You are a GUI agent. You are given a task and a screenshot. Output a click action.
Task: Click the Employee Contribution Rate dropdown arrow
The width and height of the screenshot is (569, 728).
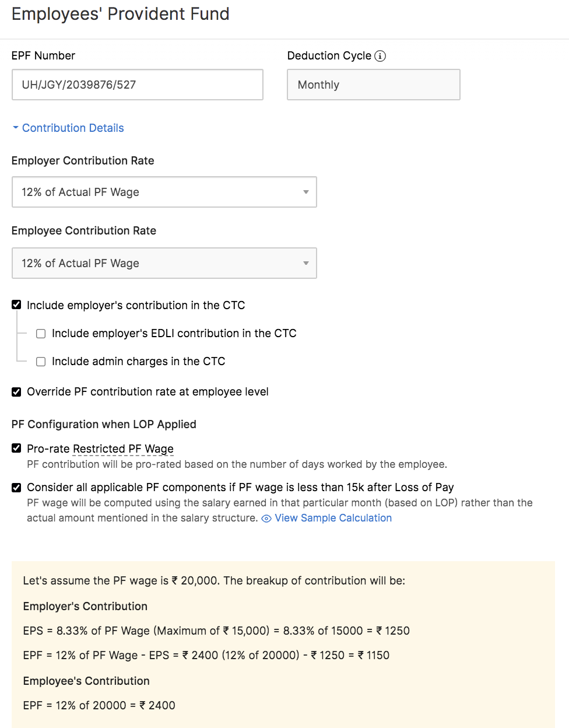click(x=306, y=263)
